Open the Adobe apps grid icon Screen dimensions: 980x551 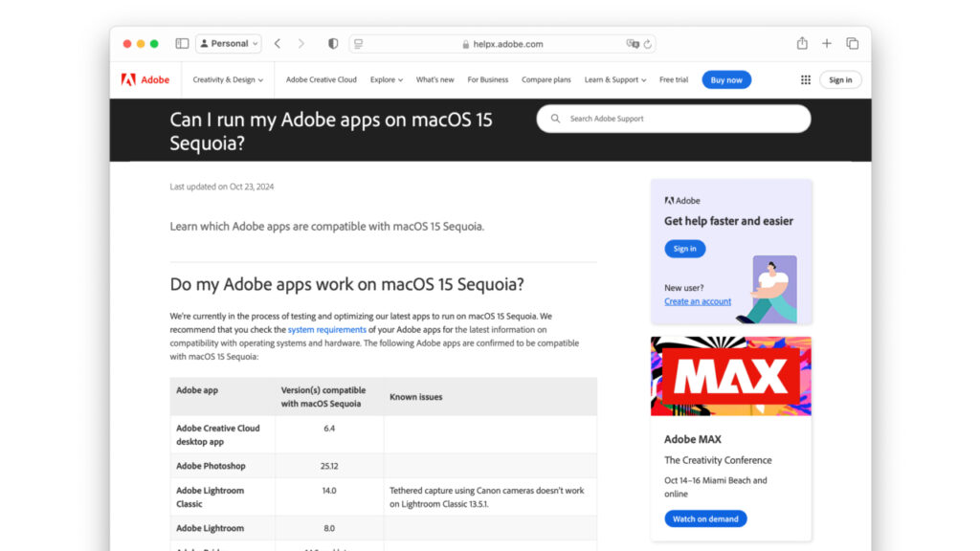[805, 80]
